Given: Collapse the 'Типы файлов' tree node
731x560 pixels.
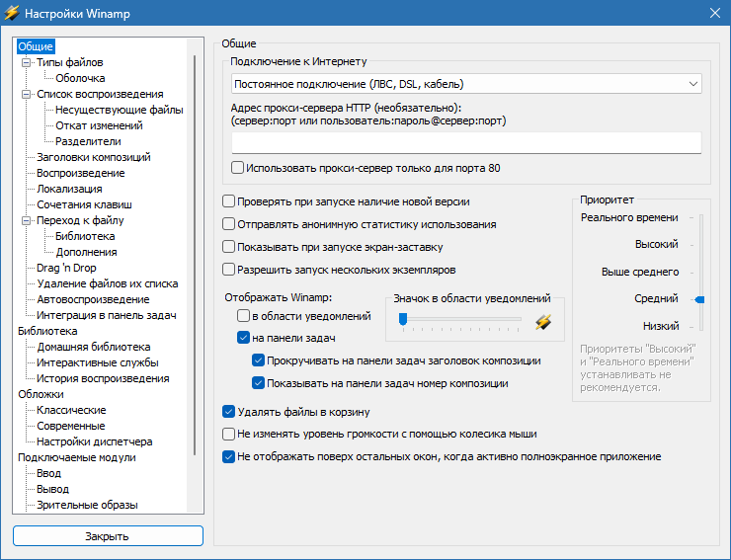Looking at the screenshot, I should [x=27, y=62].
